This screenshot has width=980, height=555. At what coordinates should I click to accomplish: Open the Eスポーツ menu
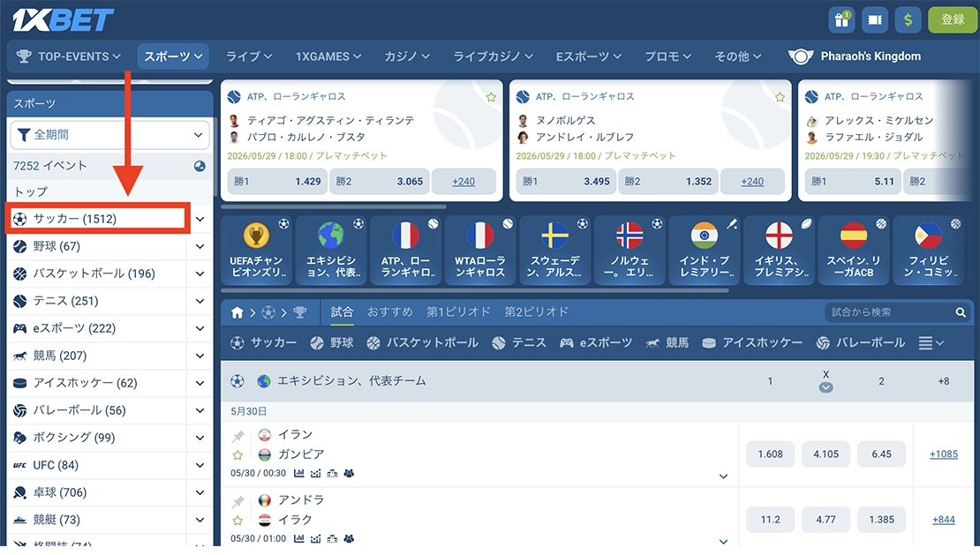589,56
